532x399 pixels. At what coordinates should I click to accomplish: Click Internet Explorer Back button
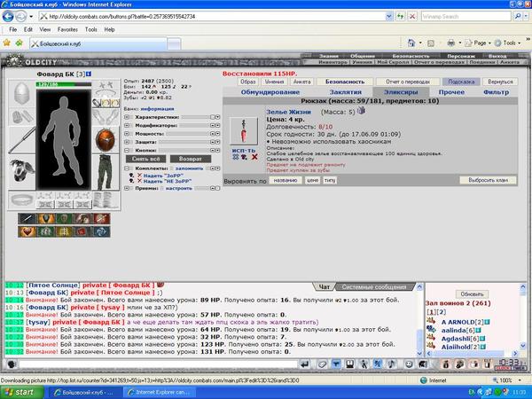coord(8,16)
